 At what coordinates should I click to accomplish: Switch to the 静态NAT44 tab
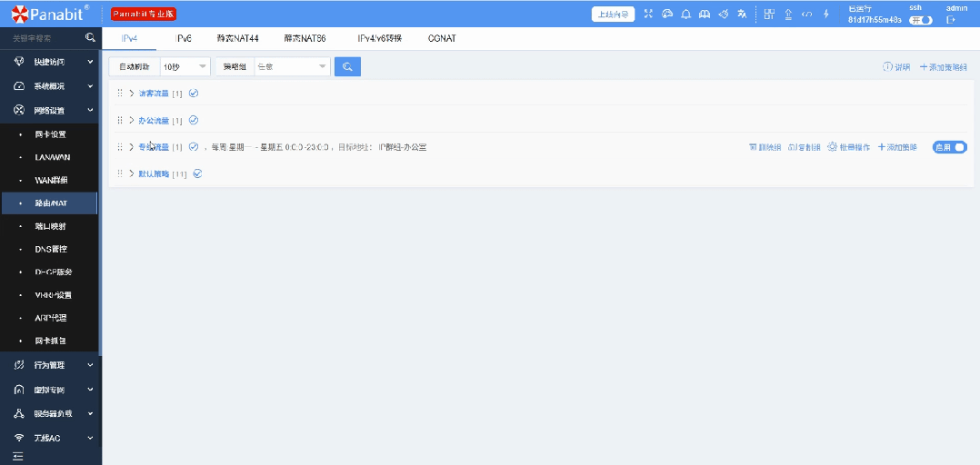[237, 39]
